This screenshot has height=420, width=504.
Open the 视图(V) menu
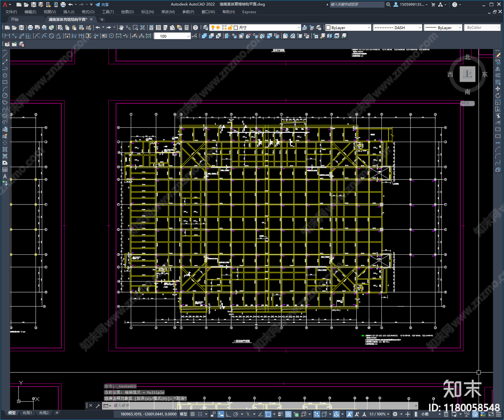pyautogui.click(x=50, y=12)
